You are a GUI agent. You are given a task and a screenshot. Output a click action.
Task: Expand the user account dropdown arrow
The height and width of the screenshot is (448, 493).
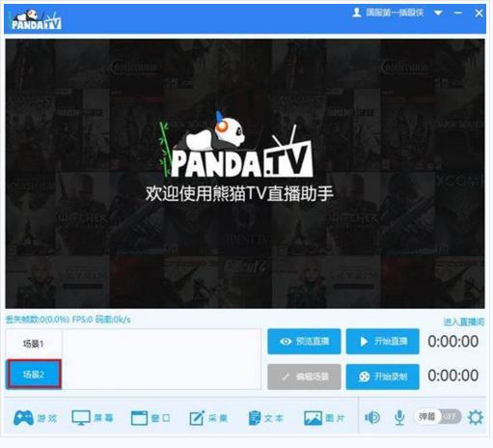click(x=438, y=14)
